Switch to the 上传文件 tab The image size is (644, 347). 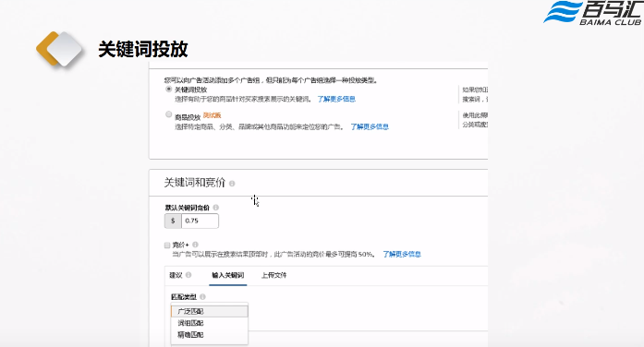pyautogui.click(x=273, y=275)
